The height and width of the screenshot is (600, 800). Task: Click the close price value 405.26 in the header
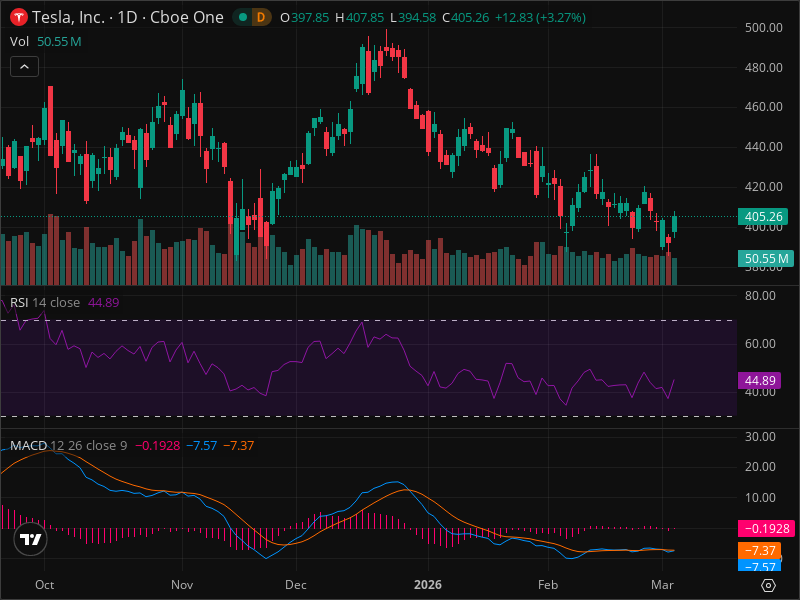(470, 18)
